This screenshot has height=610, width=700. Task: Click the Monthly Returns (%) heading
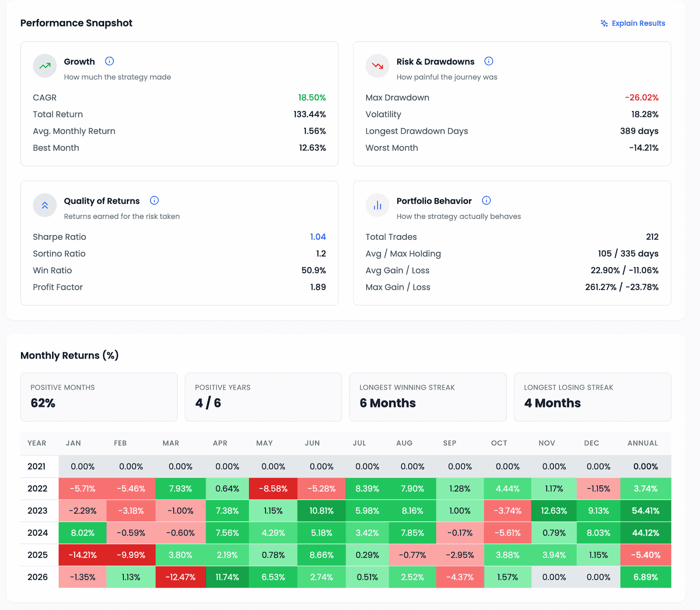(x=70, y=356)
